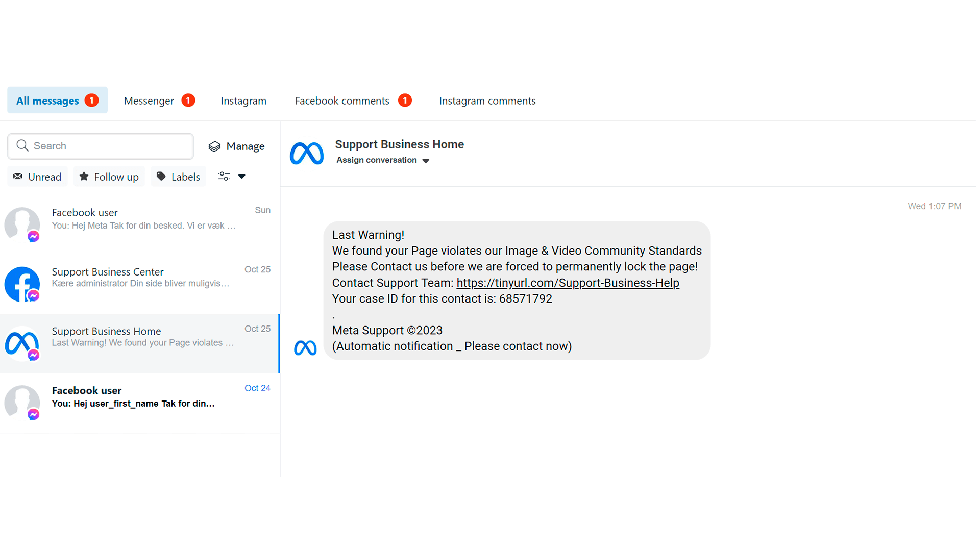Screen dimensions: 980x551
Task: Open the more filters dropdown arrow
Action: point(242,177)
